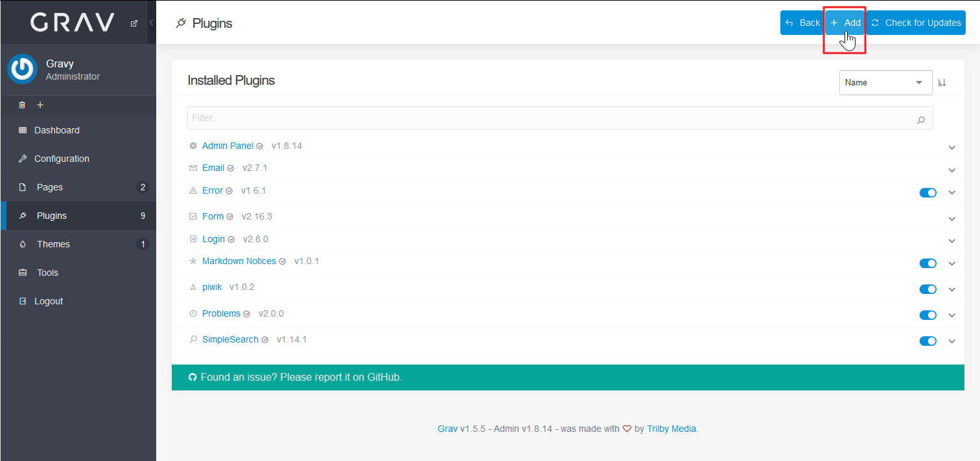980x461 pixels.
Task: Click the Gravy user avatar
Action: (x=23, y=69)
